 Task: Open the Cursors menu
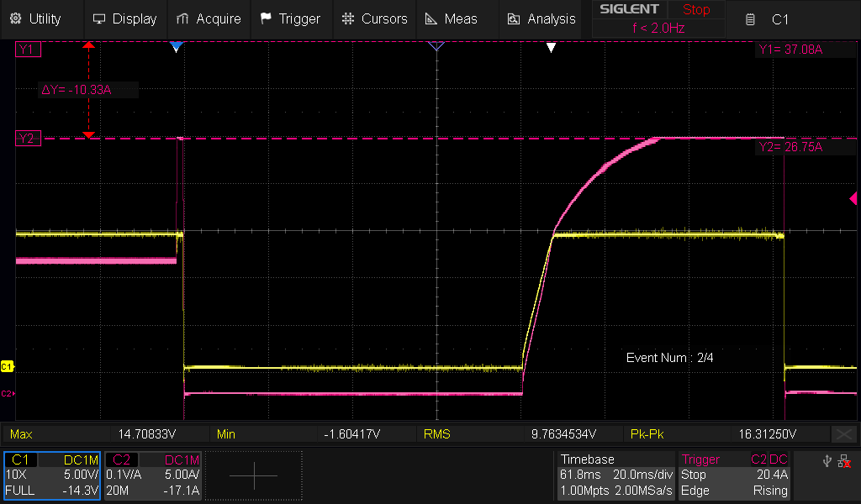point(374,18)
